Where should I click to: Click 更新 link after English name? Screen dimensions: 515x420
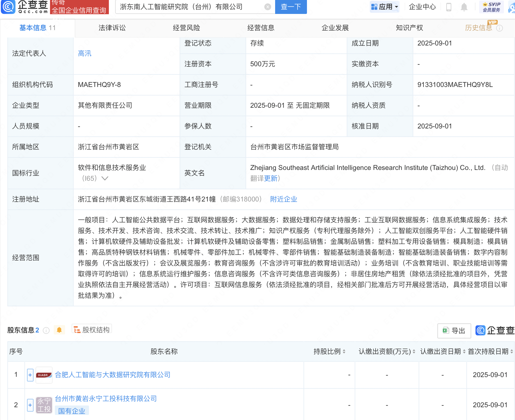271,178
